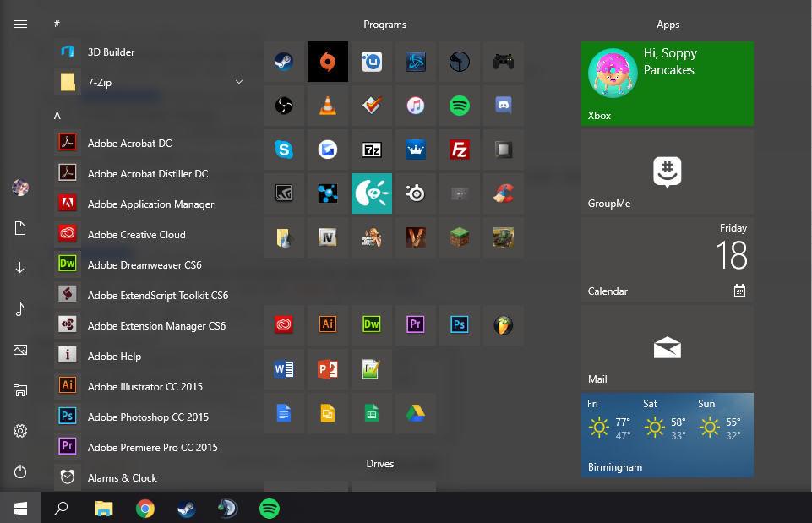The height and width of the screenshot is (523, 812).
Task: Jump to the letter A section header
Action: (x=57, y=114)
